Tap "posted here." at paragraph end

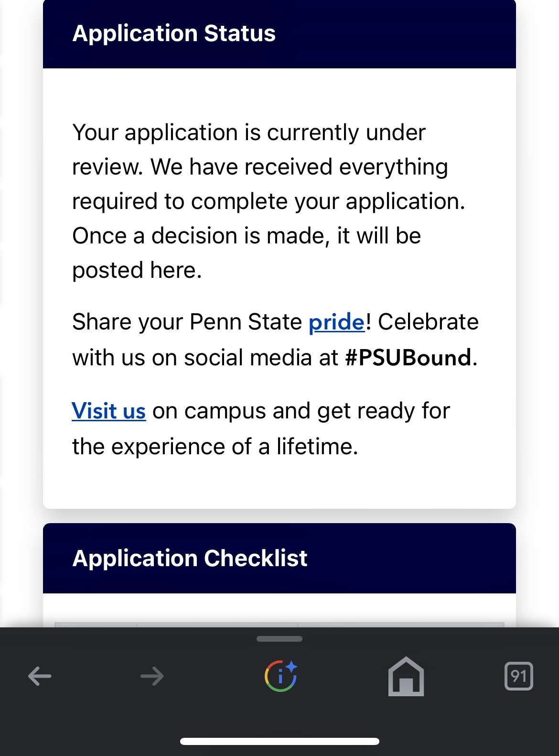[137, 270]
